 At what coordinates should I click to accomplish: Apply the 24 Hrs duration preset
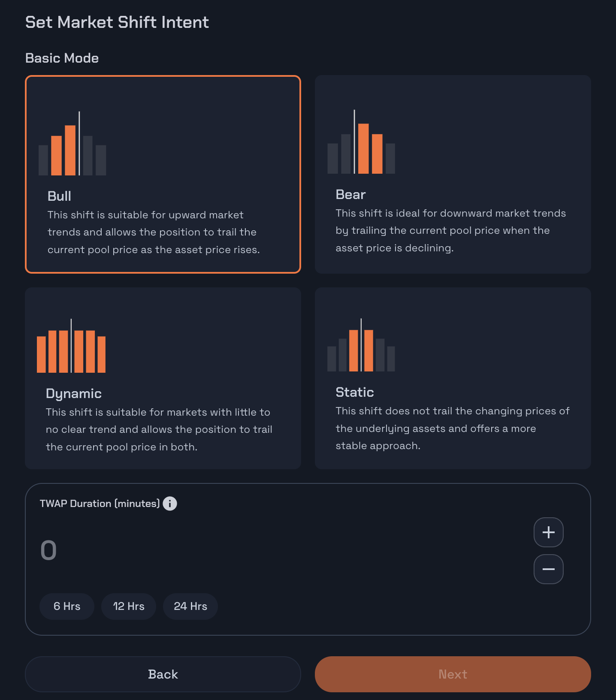[190, 606]
